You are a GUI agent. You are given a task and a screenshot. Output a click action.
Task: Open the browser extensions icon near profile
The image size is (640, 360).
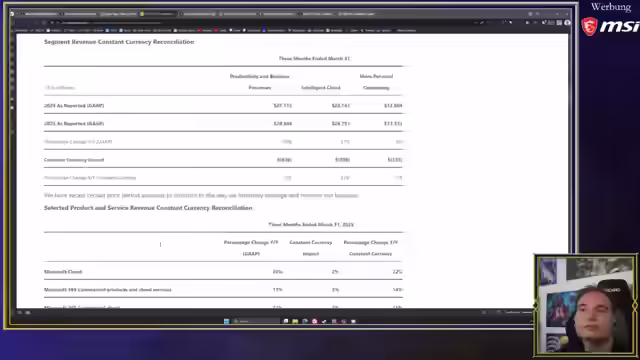(559, 23)
